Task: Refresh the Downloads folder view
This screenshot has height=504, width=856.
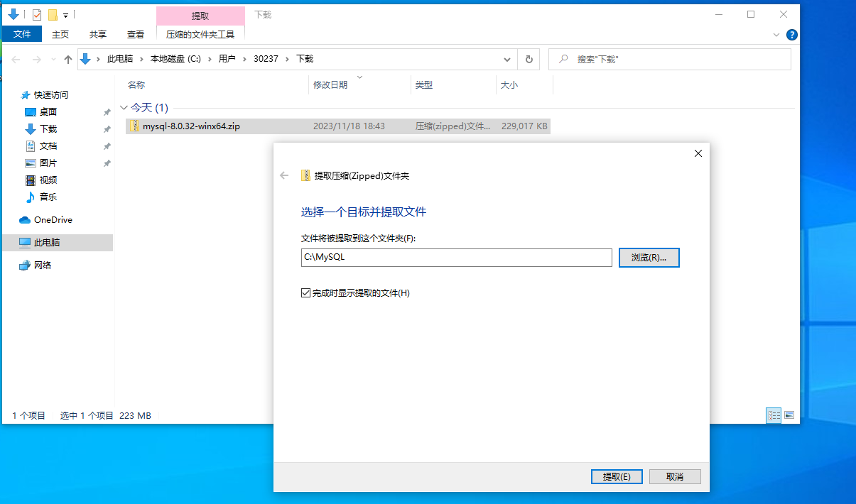Action: coord(529,60)
